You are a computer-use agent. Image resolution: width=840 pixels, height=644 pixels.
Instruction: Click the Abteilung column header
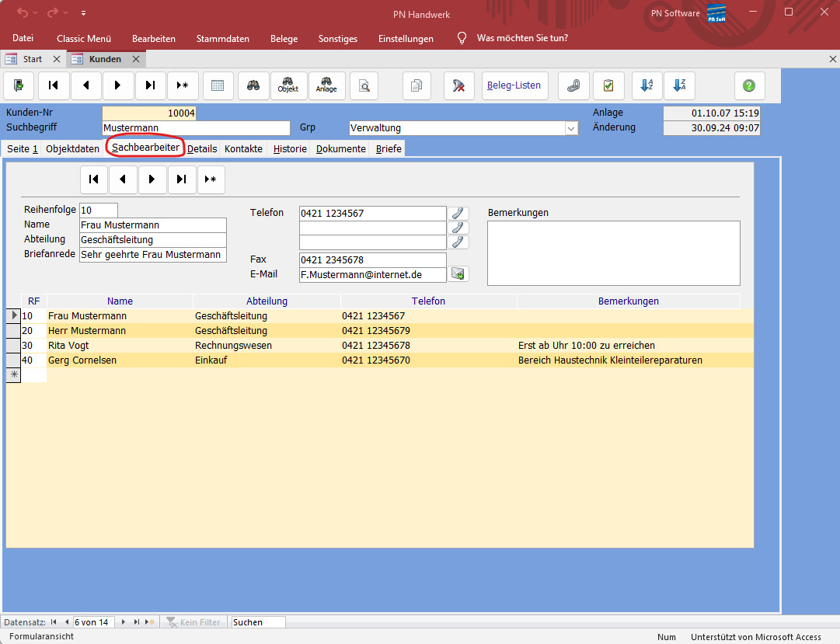point(267,301)
